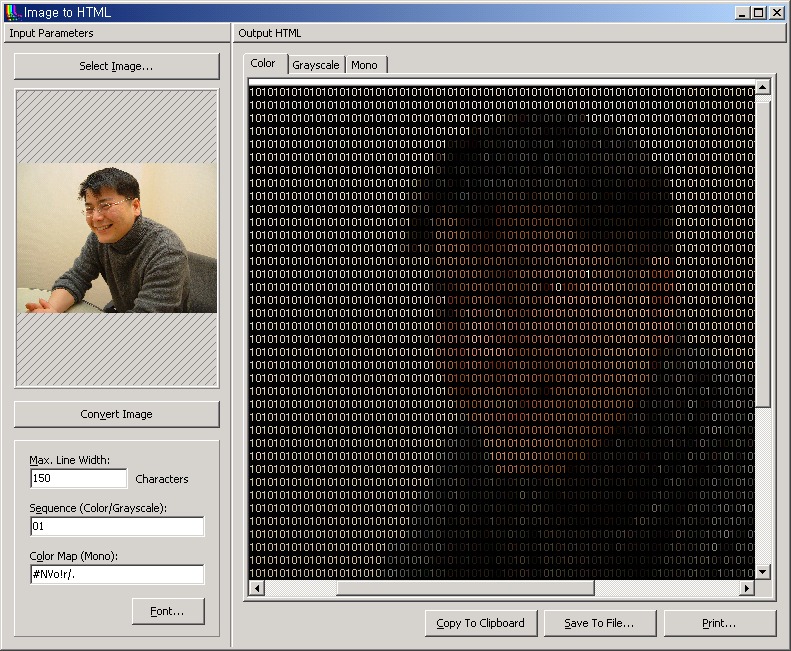Image resolution: width=791 pixels, height=651 pixels.
Task: Open the Print dialog button
Action: point(720,623)
